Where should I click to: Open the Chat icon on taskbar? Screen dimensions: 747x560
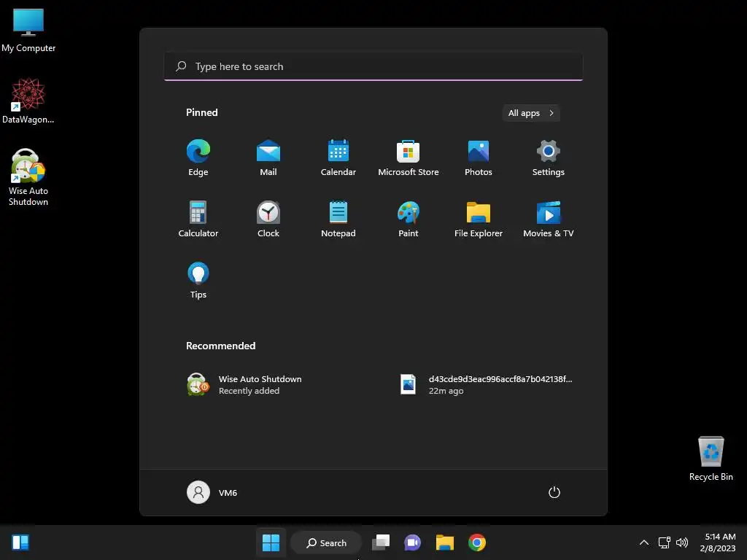413,542
